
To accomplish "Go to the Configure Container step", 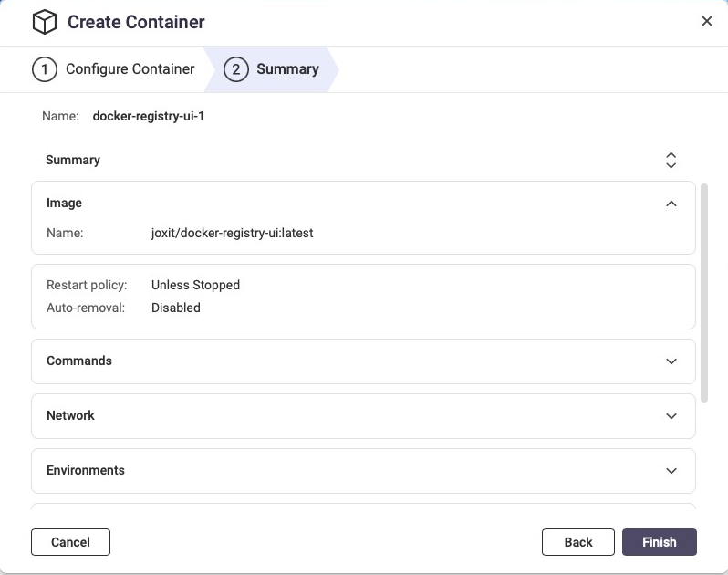I will coord(114,69).
